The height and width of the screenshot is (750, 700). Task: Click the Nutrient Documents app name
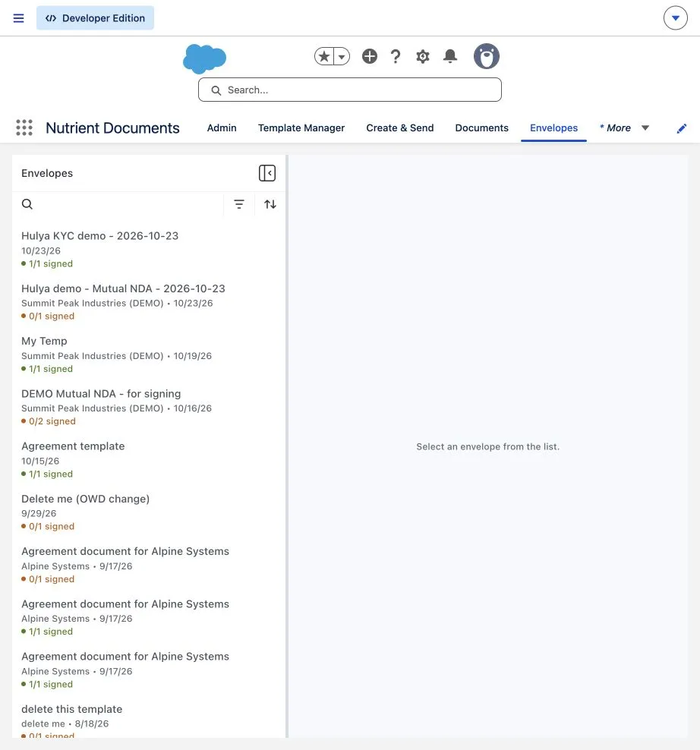112,128
